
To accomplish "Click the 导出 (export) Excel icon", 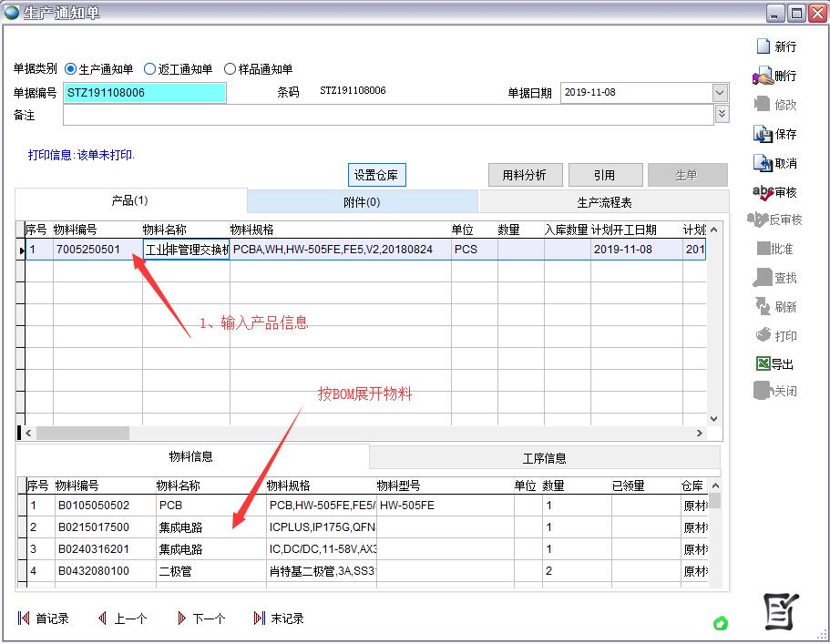I will coord(763,364).
